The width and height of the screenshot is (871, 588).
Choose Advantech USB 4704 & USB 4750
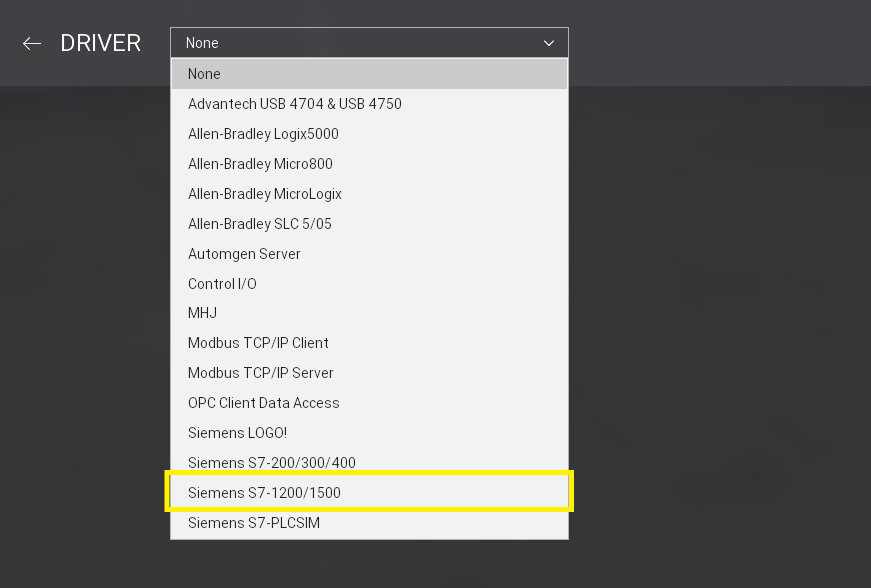click(x=294, y=104)
